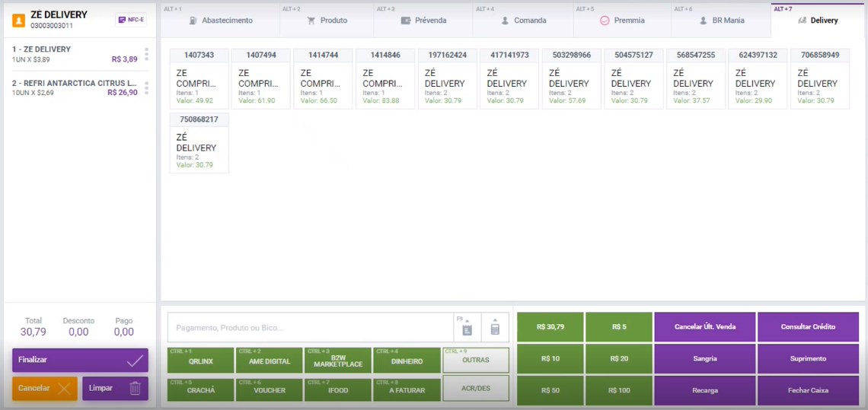The image size is (868, 410).
Task: Click the orange customer avatar icon
Action: point(19,20)
